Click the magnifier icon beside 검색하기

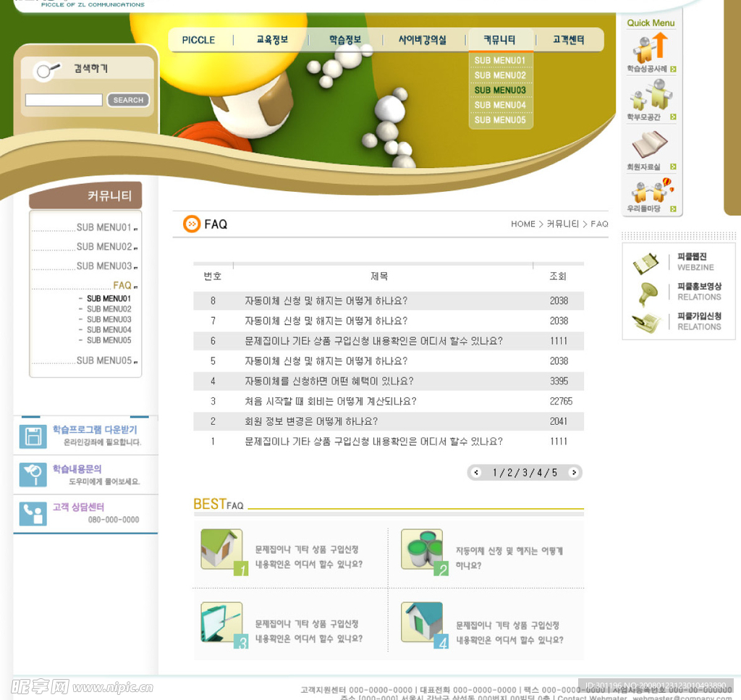(x=46, y=71)
